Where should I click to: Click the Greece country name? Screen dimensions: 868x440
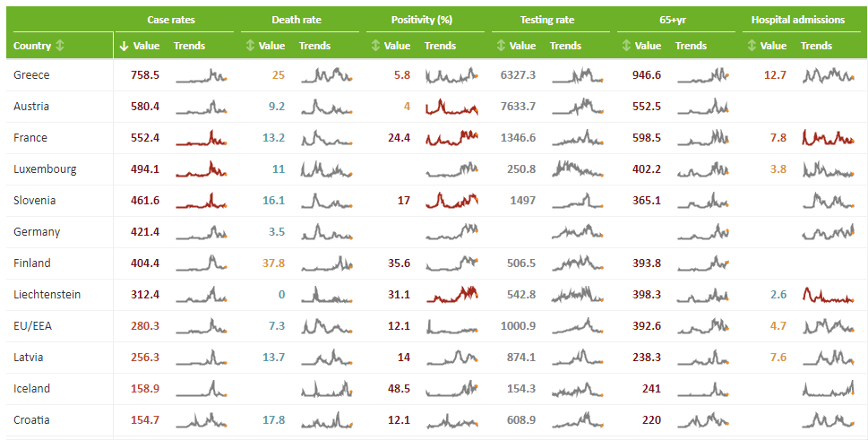click(x=31, y=75)
